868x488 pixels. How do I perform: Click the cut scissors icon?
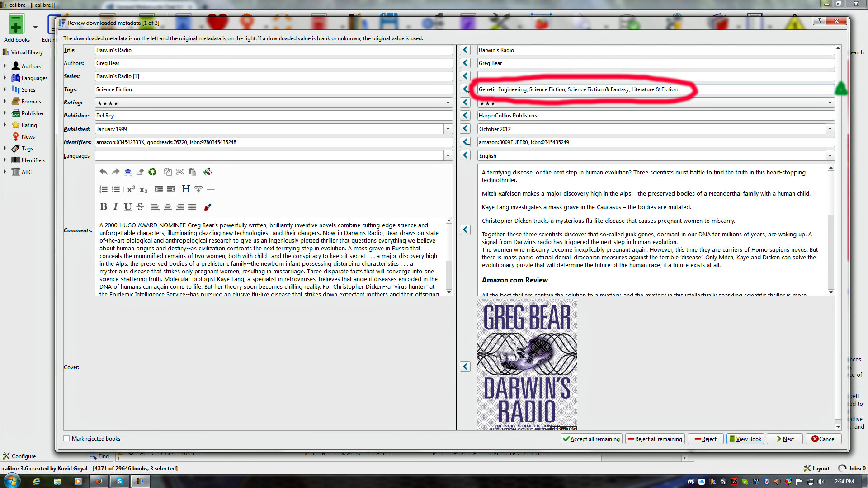180,172
